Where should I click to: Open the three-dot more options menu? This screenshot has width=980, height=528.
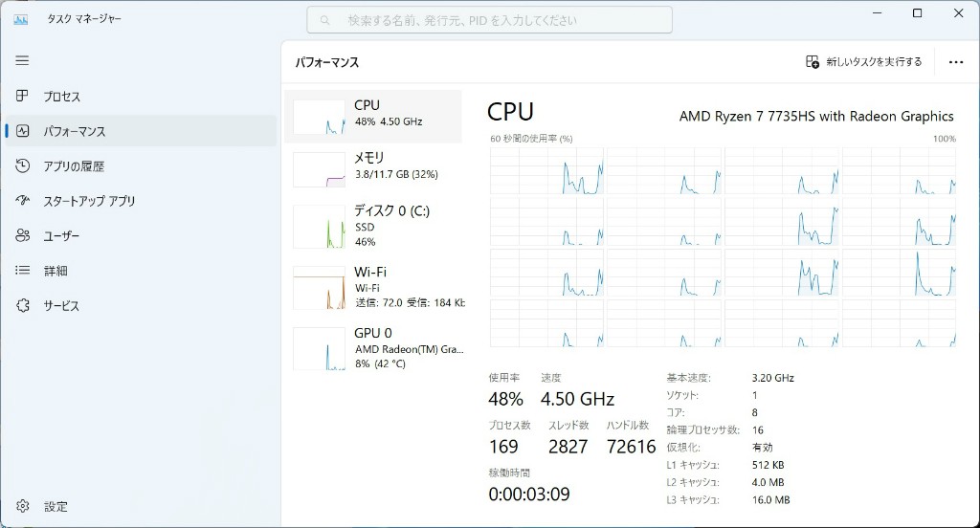[x=955, y=62]
